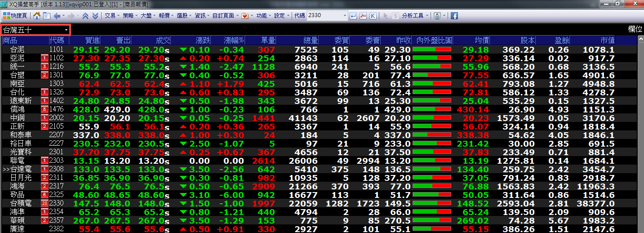The image size is (644, 233).
Task: Click the 內外盤比 bar for 台積電
Action: pyautogui.click(x=432, y=203)
